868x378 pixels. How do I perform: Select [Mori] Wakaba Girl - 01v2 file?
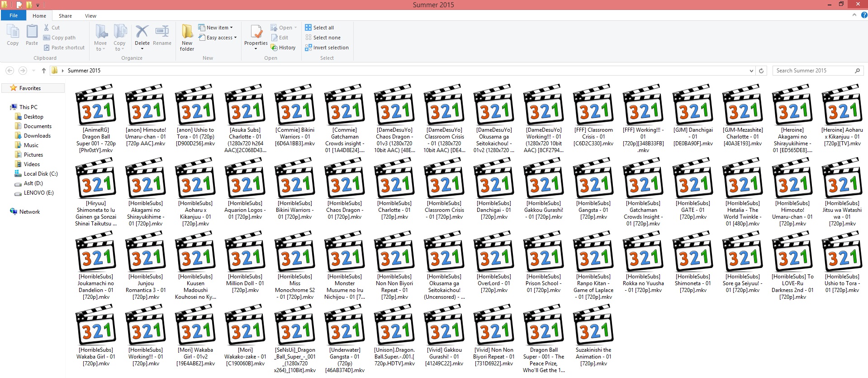click(195, 335)
